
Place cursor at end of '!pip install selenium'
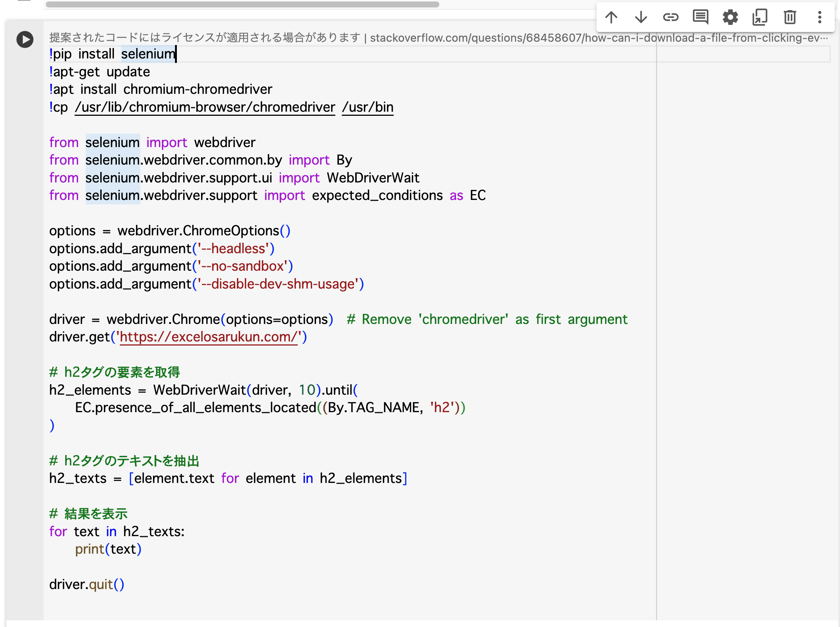click(x=176, y=54)
